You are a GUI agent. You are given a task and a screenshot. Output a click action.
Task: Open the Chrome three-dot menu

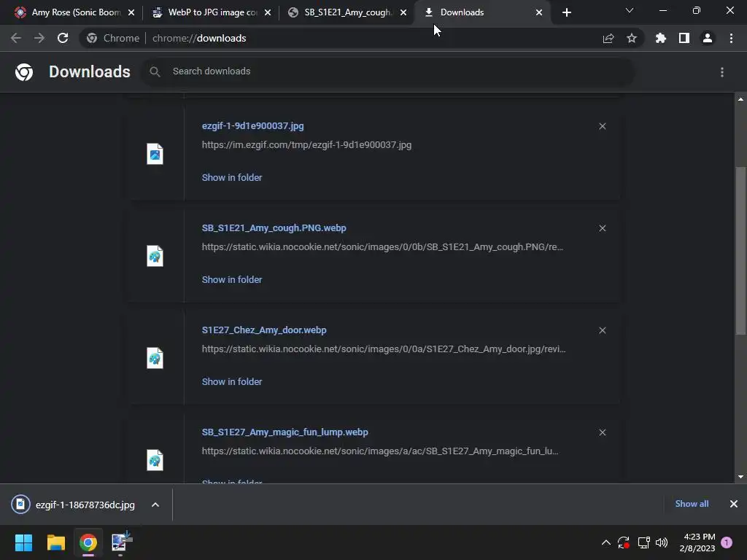(731, 38)
